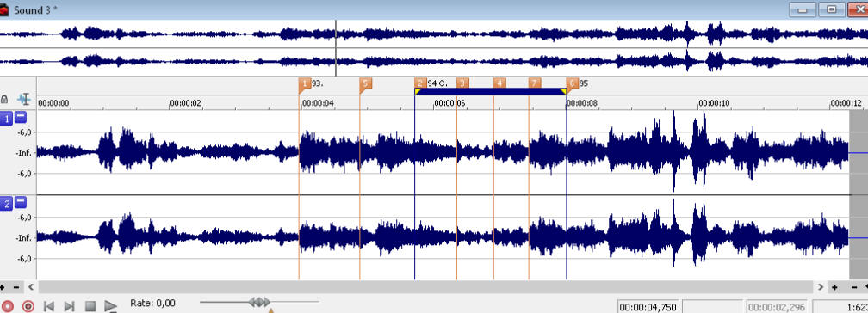Click the snap/edit tool icon near ruler
868x313 pixels.
point(24,100)
